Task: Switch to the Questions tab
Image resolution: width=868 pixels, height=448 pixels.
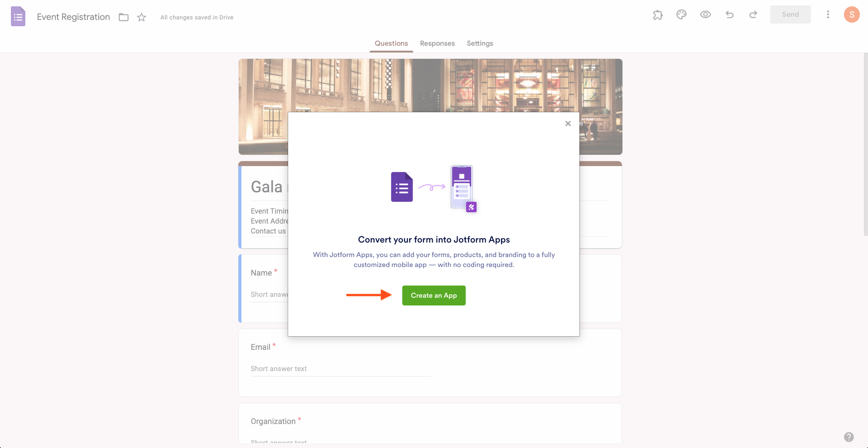Action: [391, 43]
